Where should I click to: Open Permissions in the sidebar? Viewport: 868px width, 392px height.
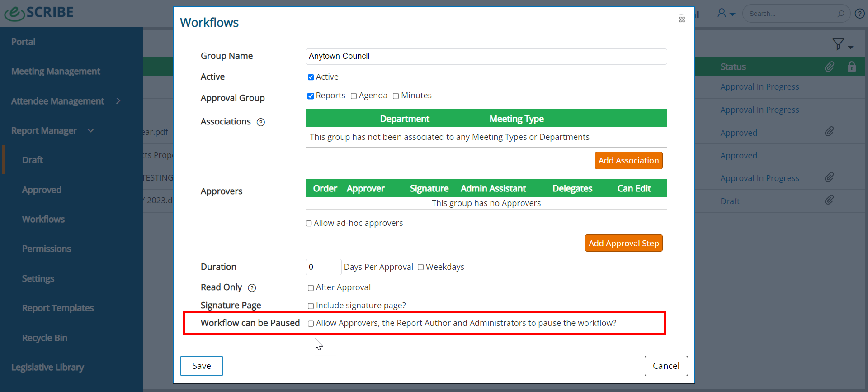47,249
